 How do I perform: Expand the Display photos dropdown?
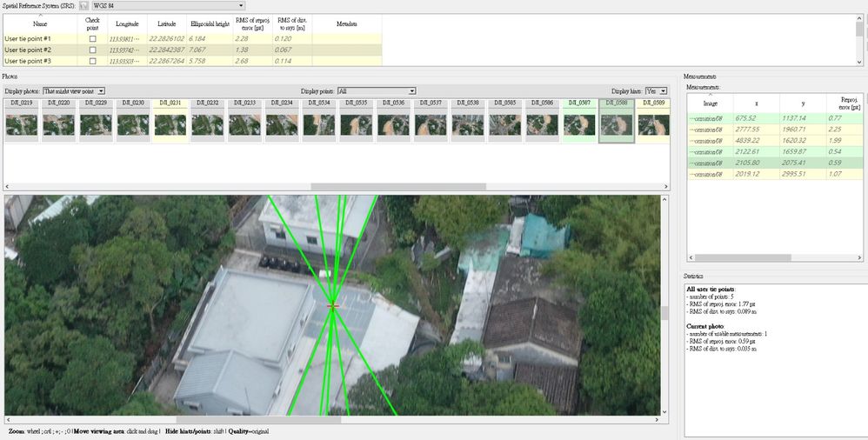74,90
